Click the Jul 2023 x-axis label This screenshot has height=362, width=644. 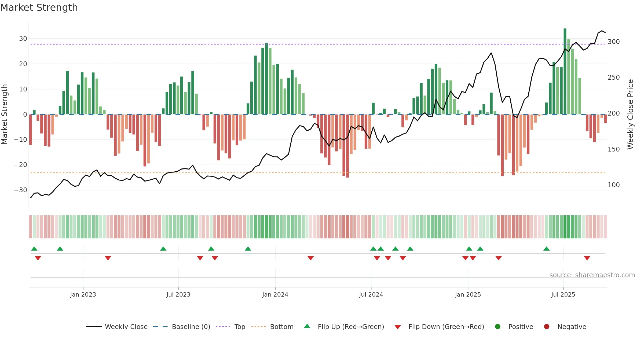point(178,294)
